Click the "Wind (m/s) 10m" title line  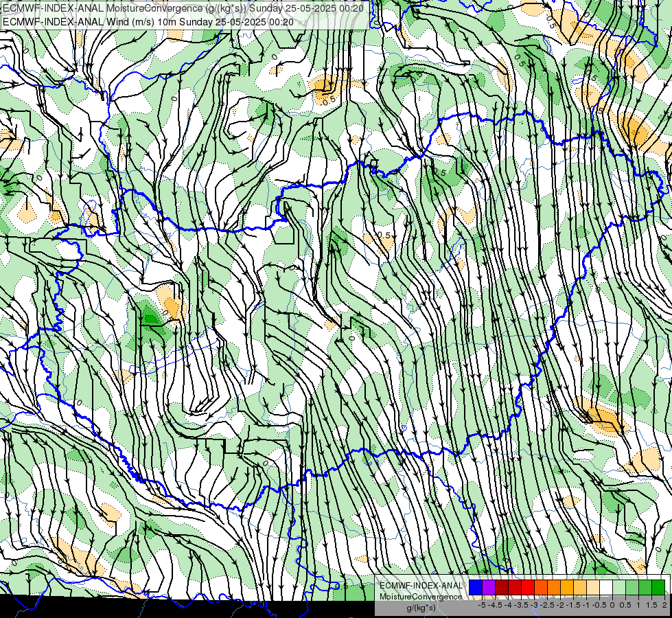tap(148, 22)
